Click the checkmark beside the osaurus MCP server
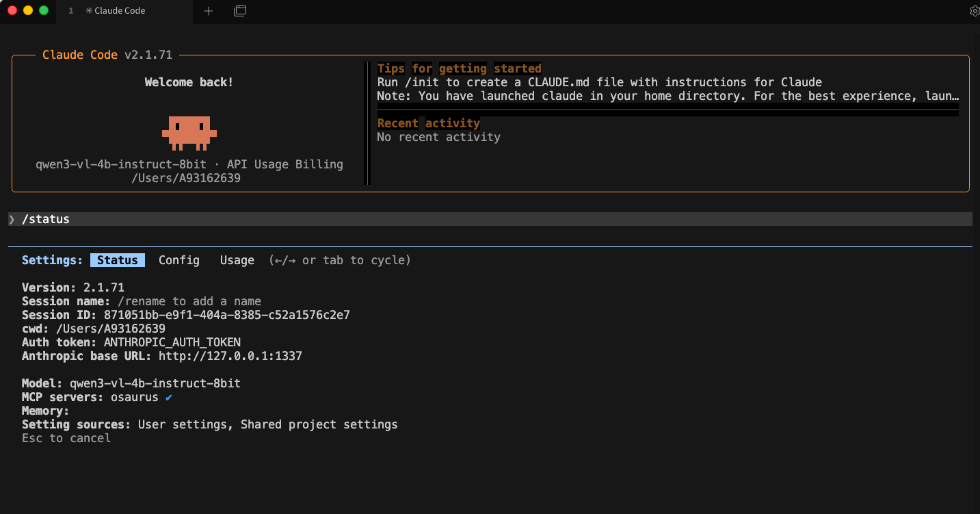 168,397
